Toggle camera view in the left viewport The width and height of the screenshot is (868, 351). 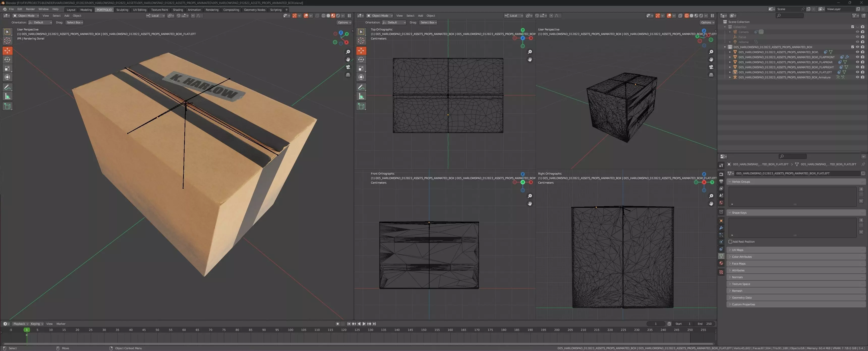click(348, 67)
